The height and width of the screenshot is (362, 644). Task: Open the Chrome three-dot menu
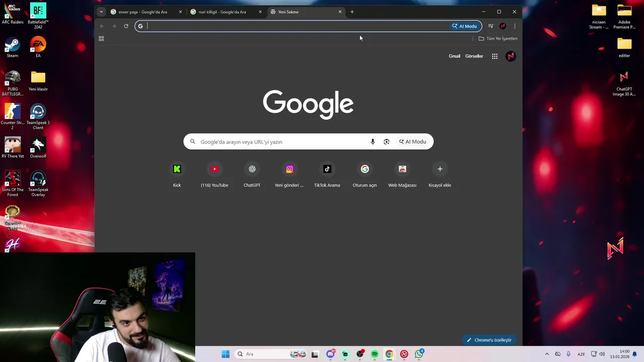pyautogui.click(x=515, y=26)
